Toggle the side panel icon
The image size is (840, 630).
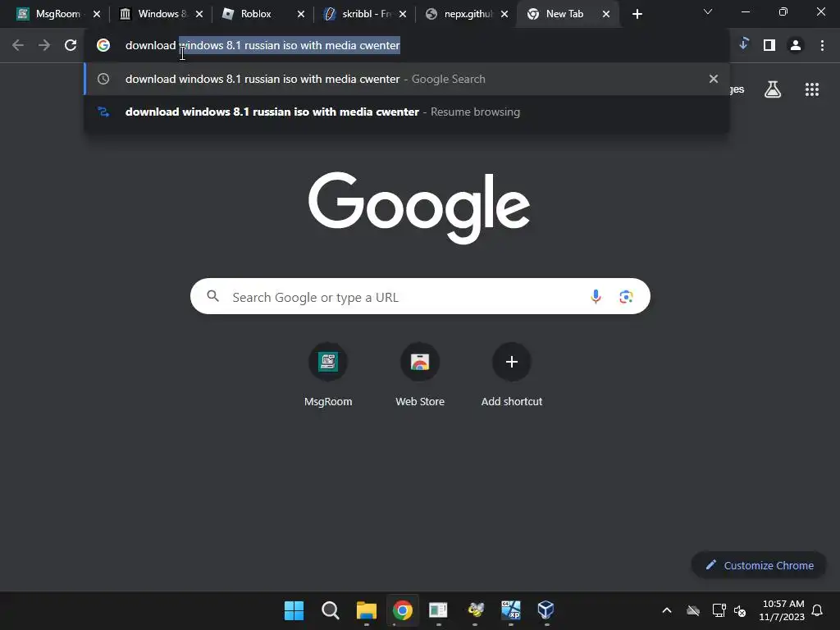click(769, 46)
